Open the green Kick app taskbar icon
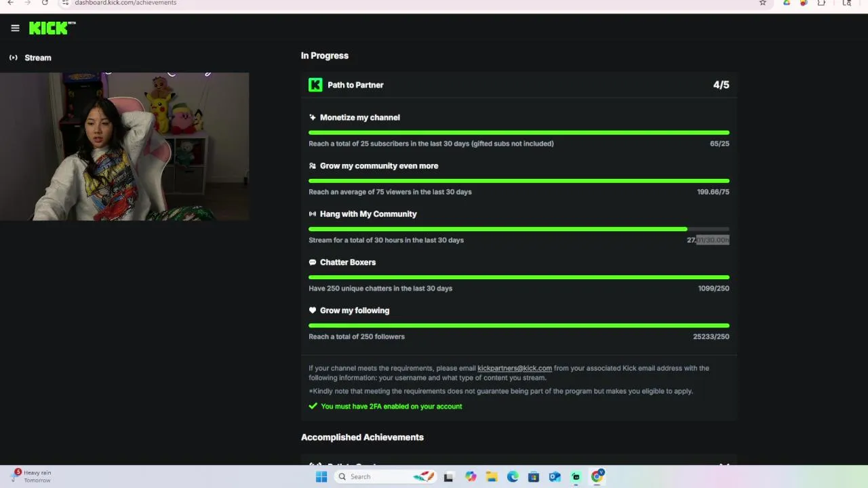The image size is (868, 488). 576,476
